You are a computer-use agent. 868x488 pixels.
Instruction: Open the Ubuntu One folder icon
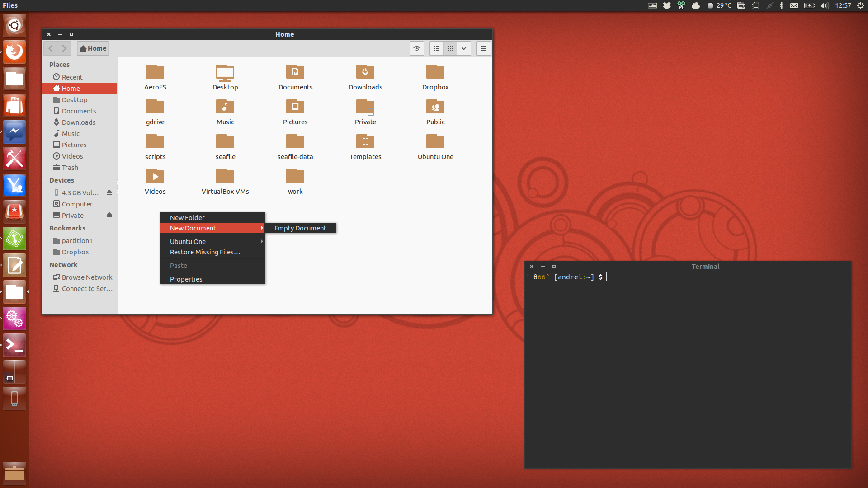tap(435, 142)
